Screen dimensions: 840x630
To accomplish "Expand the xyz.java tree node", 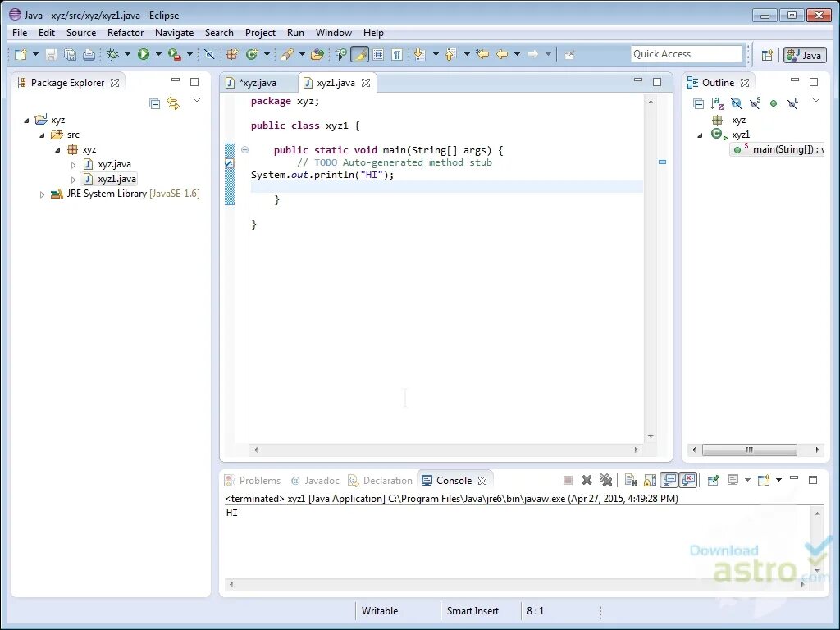I will pos(73,165).
